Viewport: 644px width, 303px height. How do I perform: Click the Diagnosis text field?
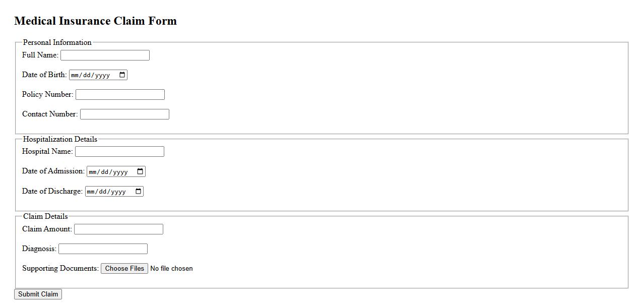(x=103, y=249)
